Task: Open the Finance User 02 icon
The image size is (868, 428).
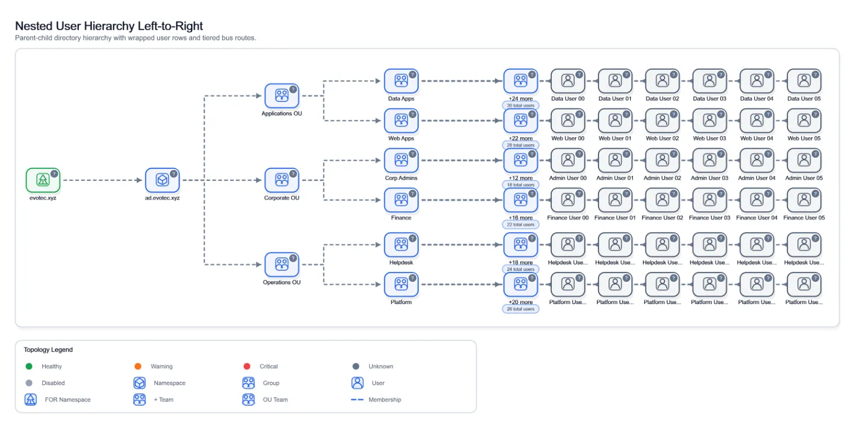Action: (662, 200)
